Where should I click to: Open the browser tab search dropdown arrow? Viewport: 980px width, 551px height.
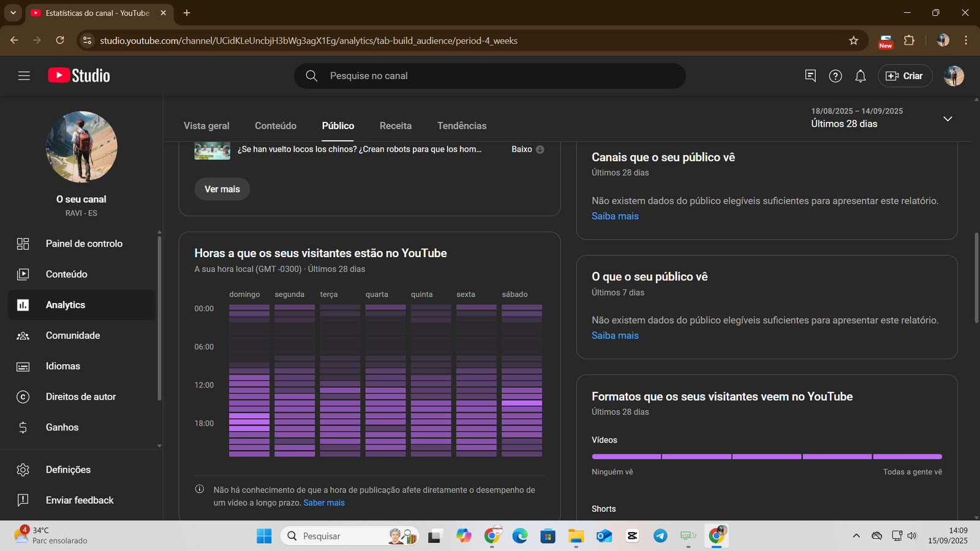coord(13,13)
